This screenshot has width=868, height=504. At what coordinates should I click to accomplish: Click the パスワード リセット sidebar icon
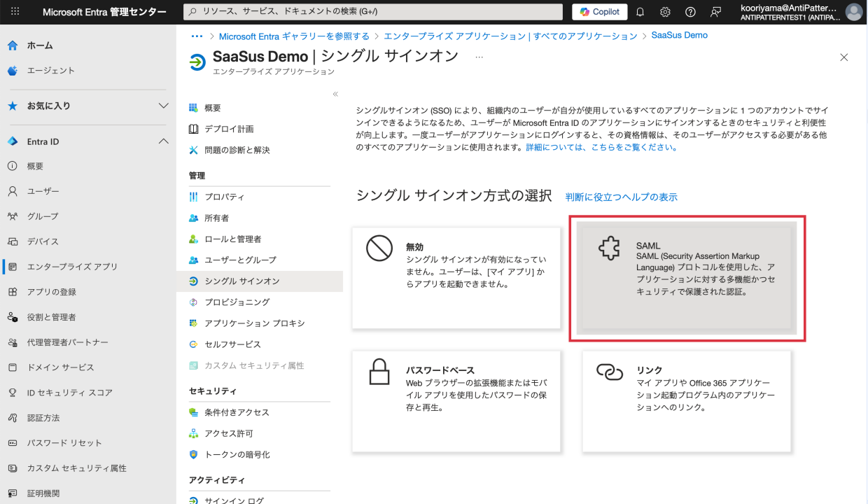13,443
